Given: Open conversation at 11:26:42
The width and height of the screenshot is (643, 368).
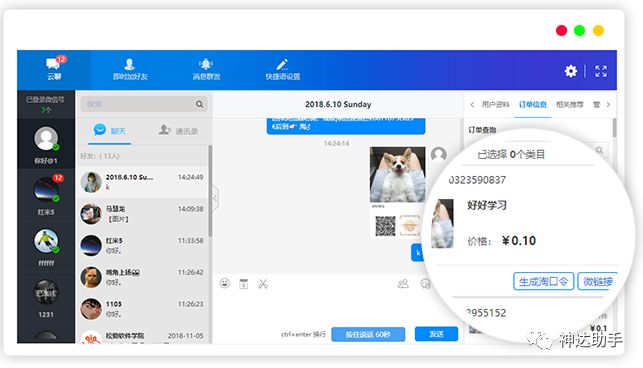Looking at the screenshot, I should [142, 277].
